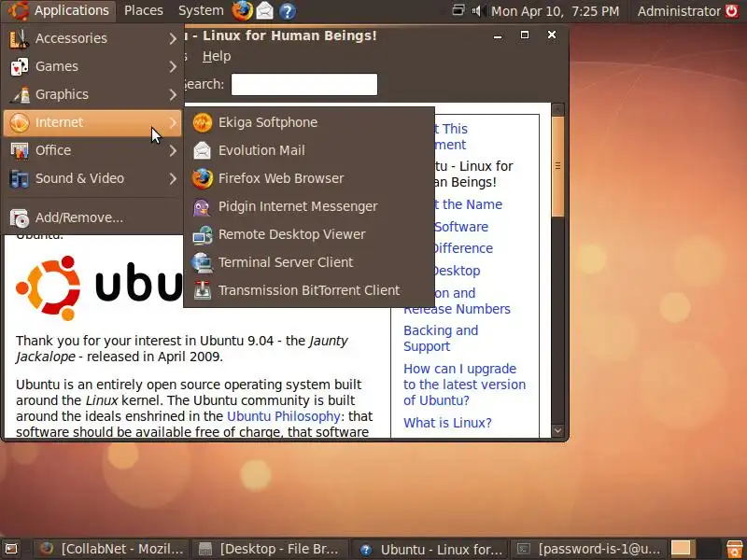Image resolution: width=747 pixels, height=560 pixels.
Task: Expand Office submenu arrow
Action: coord(173,151)
